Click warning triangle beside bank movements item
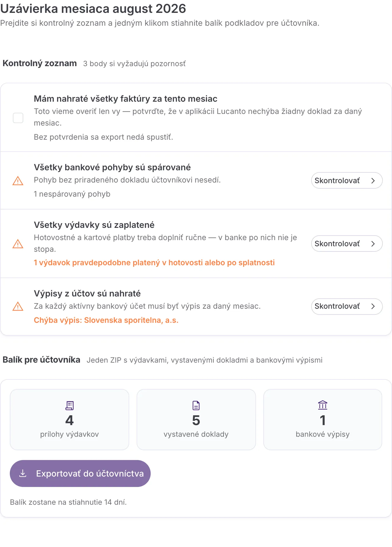 [18, 181]
